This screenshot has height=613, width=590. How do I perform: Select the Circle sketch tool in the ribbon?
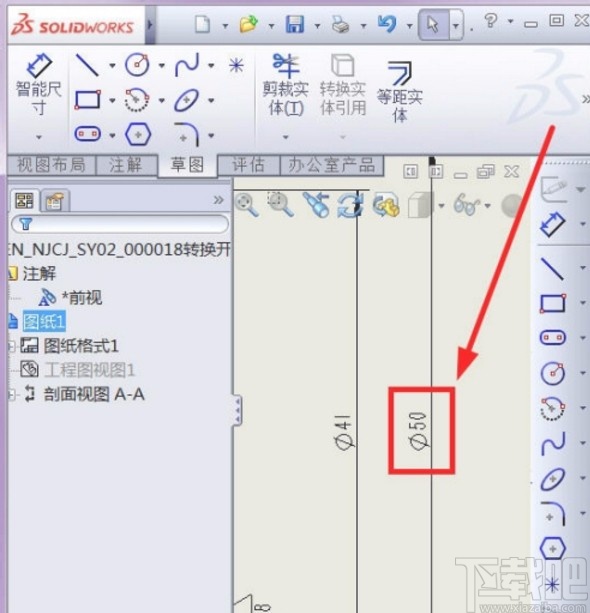(x=137, y=65)
